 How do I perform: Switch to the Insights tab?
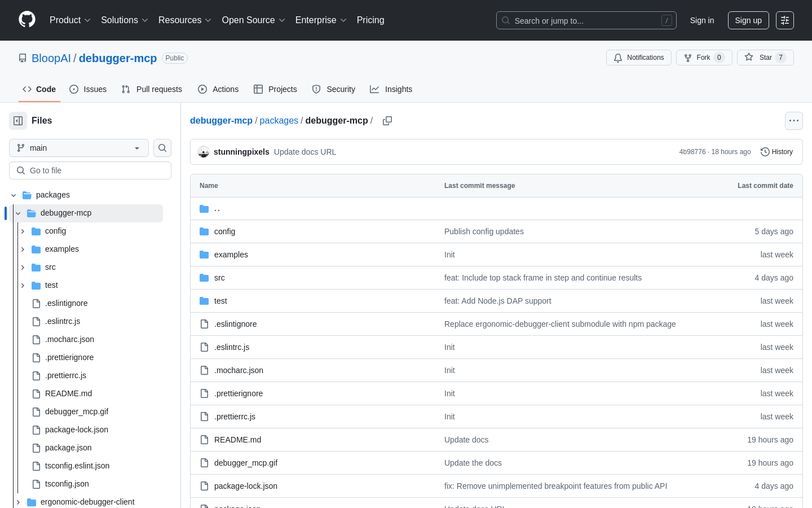pyautogui.click(x=391, y=89)
